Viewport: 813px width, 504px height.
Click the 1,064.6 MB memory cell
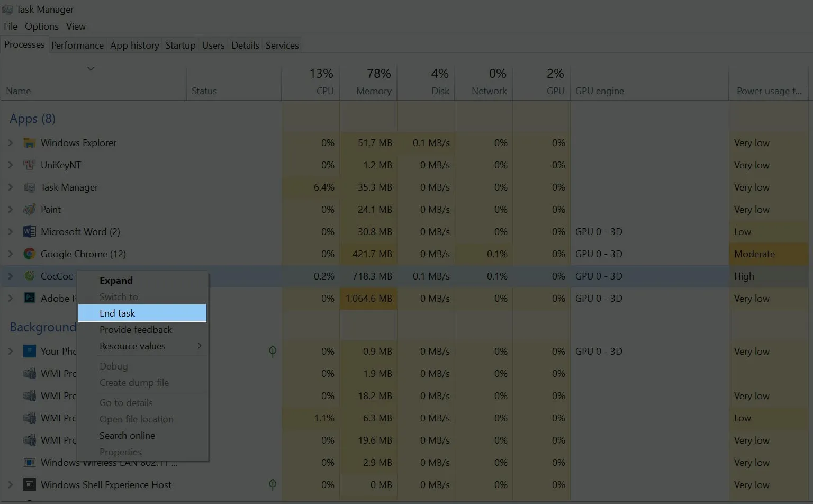click(x=368, y=299)
